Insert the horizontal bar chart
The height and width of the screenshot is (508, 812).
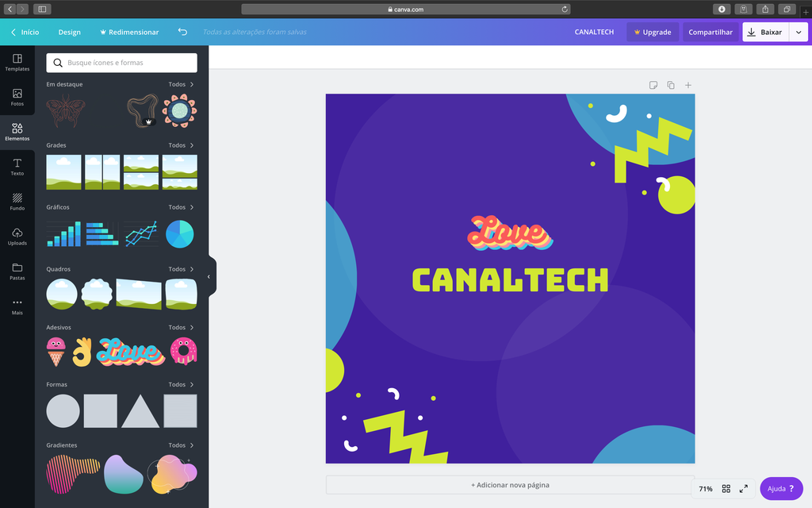102,234
